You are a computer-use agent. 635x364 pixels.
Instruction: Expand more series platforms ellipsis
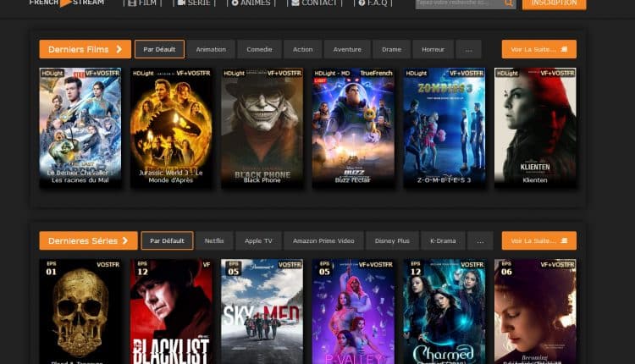click(480, 241)
